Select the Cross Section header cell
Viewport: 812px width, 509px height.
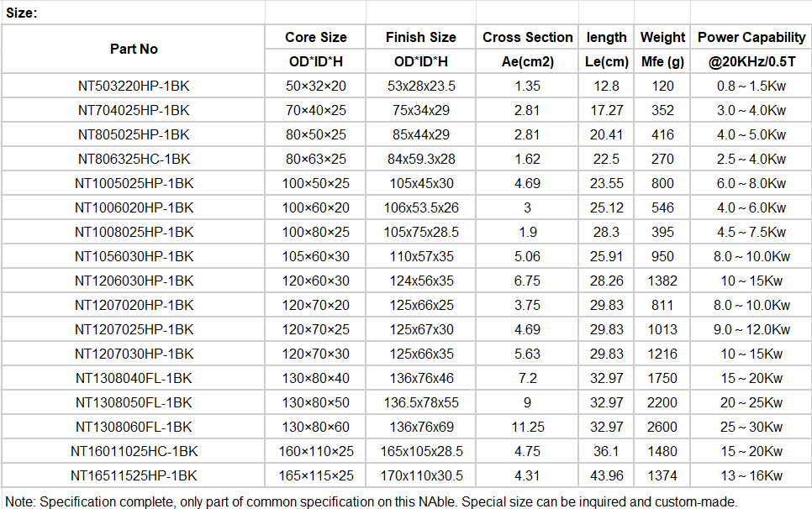527,37
